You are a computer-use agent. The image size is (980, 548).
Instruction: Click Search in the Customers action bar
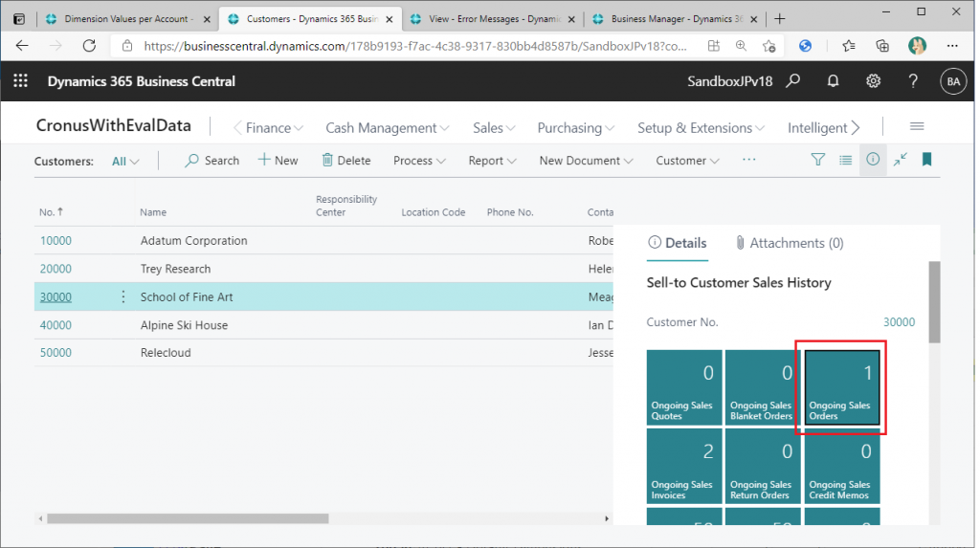click(212, 161)
